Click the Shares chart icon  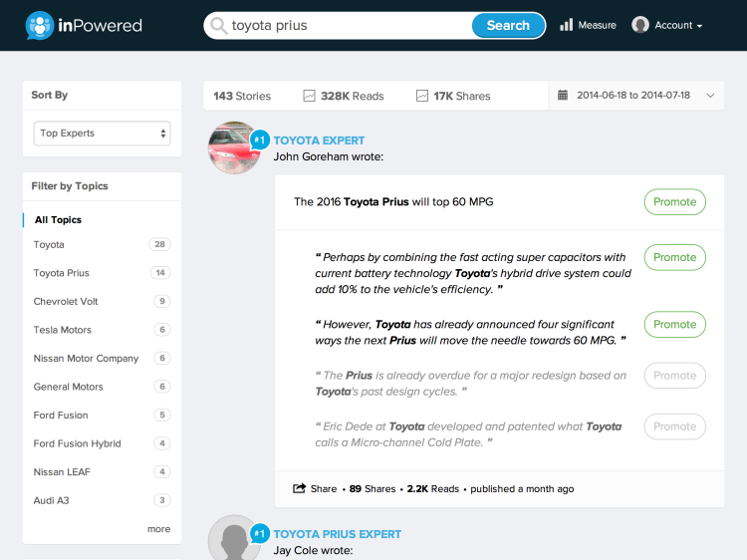pyautogui.click(x=422, y=96)
